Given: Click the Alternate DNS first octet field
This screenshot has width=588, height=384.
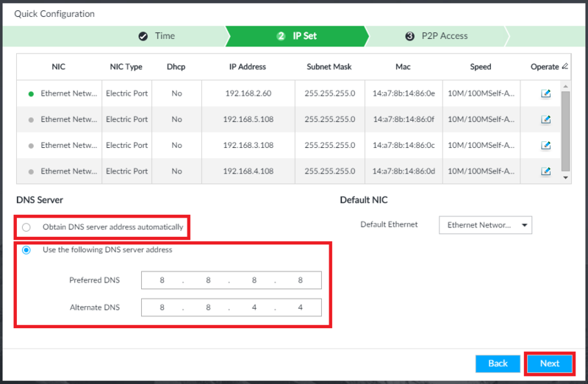Looking at the screenshot, I should click(x=162, y=307).
